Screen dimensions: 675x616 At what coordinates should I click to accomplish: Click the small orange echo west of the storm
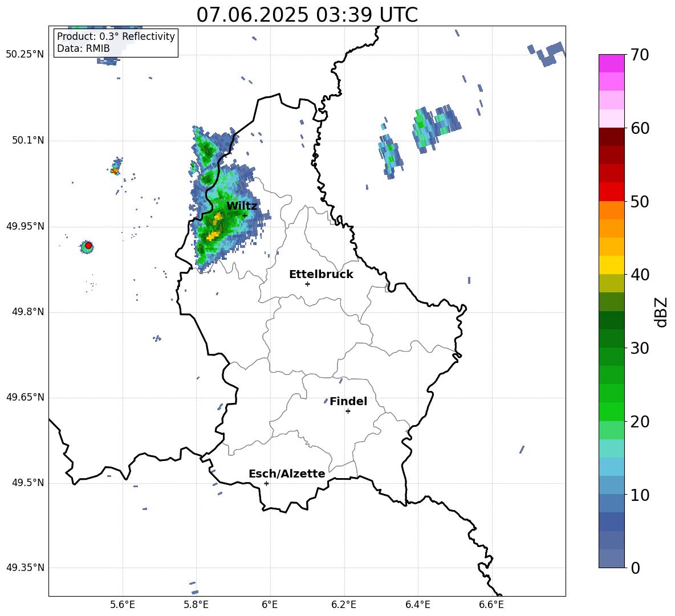(x=115, y=171)
